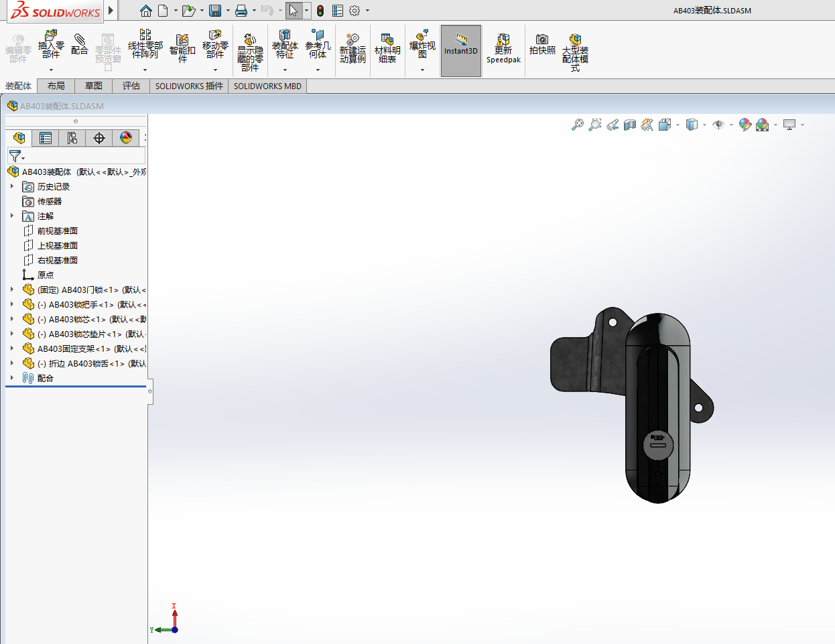Expand the (固定) AB403门锁<1> component

pos(12,289)
